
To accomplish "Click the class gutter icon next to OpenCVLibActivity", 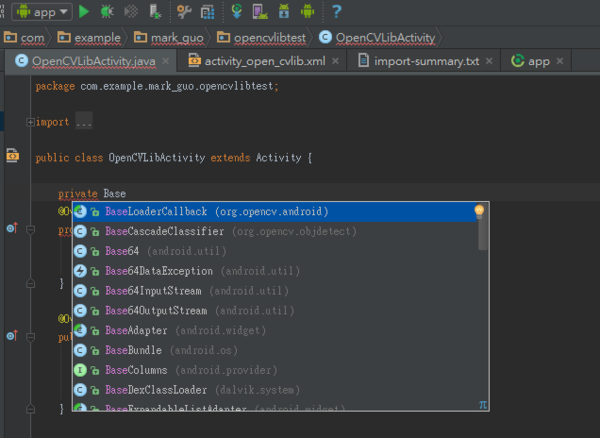I will point(12,156).
